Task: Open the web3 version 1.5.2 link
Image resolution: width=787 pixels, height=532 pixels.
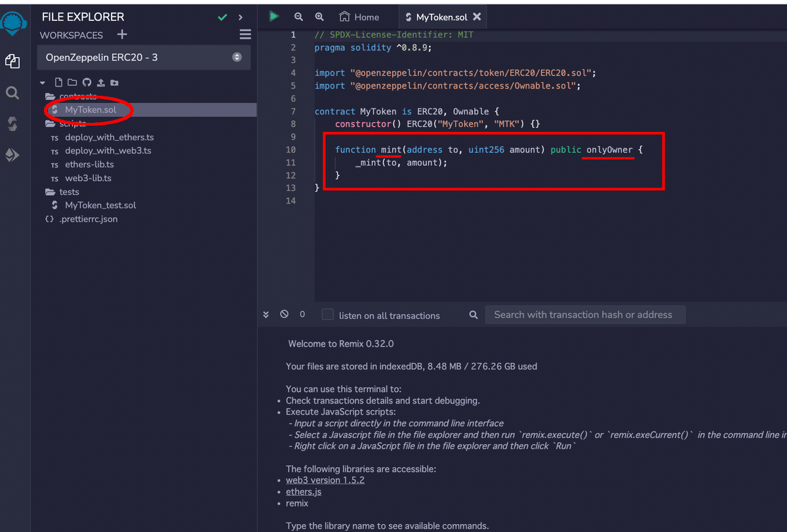Action: (325, 480)
